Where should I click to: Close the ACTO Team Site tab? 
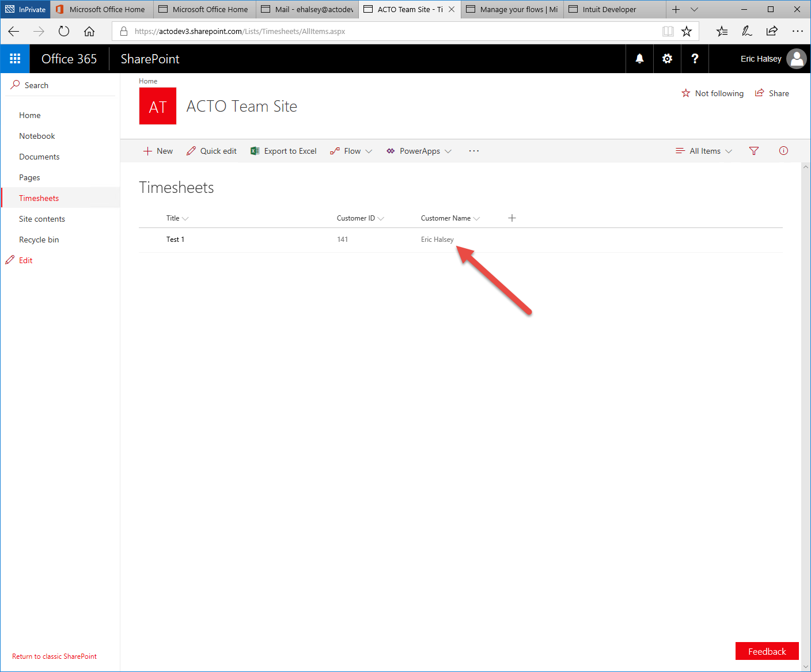pos(452,9)
